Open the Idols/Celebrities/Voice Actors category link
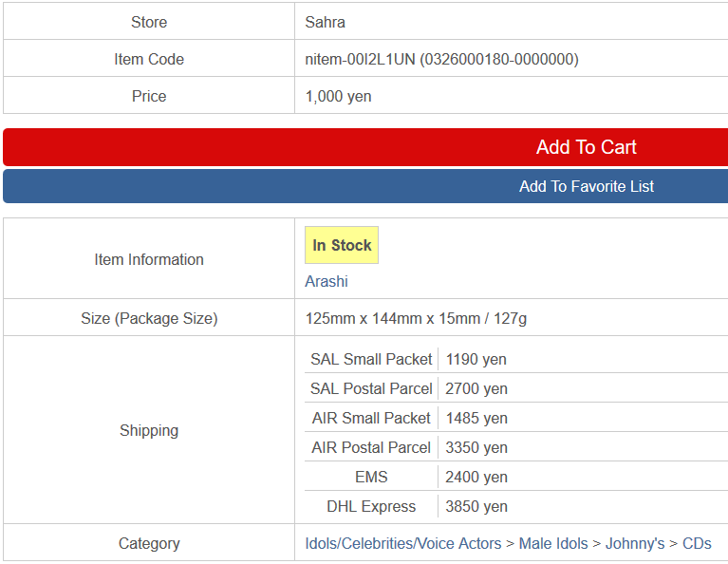Screen dimensions: 728x564 point(403,544)
